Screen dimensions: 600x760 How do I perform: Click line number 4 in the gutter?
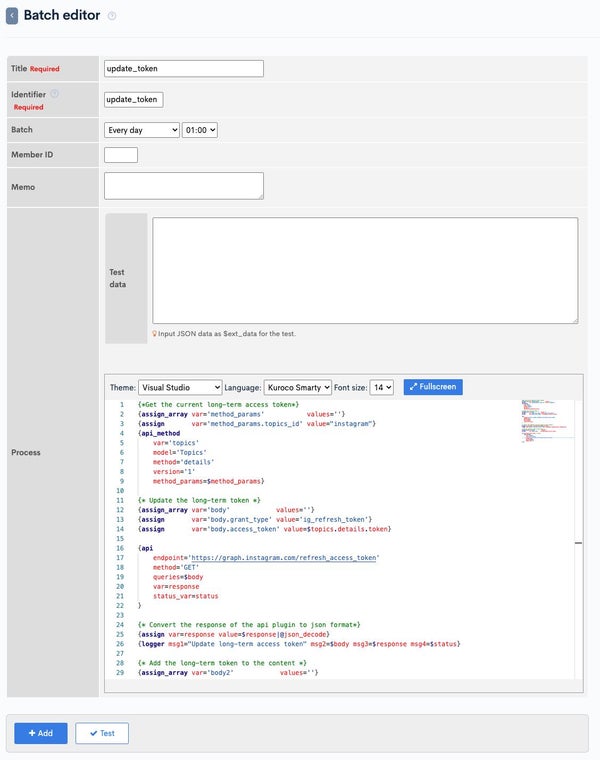pos(122,433)
